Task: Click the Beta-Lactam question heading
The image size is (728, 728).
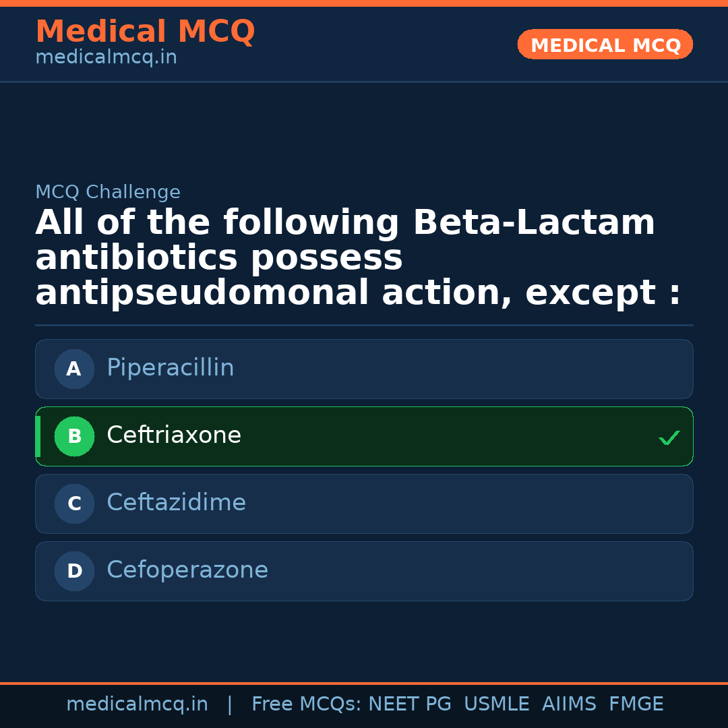Action: click(x=357, y=258)
